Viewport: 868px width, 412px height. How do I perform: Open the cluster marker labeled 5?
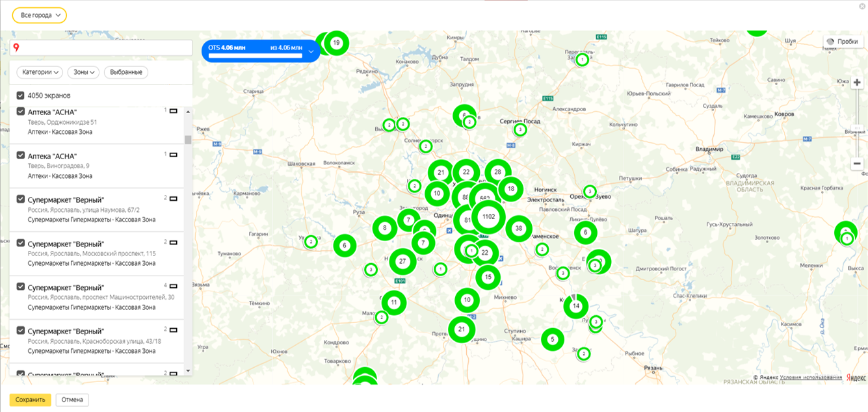[553, 339]
